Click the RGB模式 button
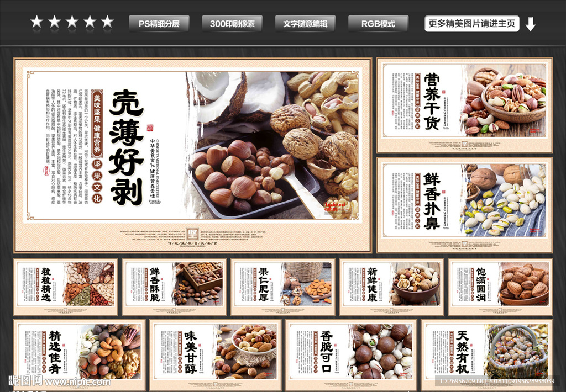 tap(378, 24)
